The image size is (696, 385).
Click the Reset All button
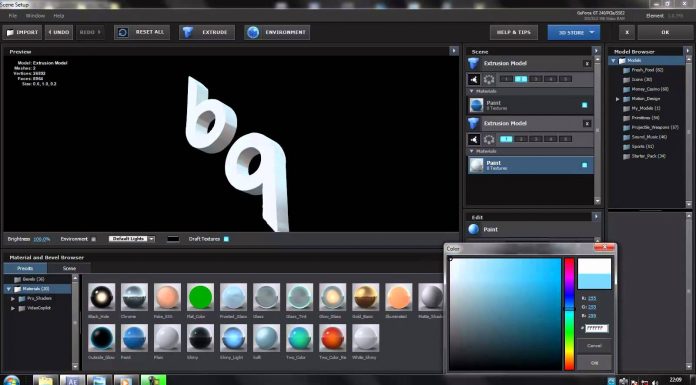coord(142,32)
